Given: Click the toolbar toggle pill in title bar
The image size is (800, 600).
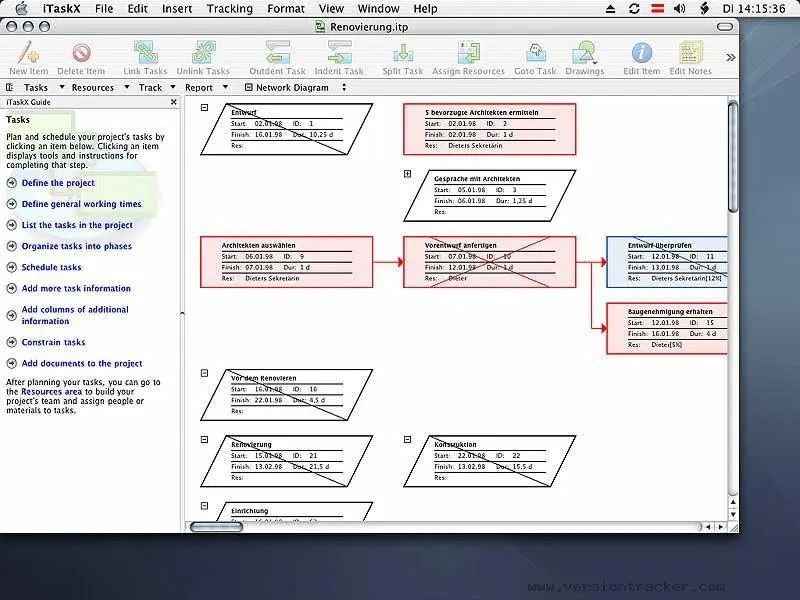Looking at the screenshot, I should click(x=724, y=27).
